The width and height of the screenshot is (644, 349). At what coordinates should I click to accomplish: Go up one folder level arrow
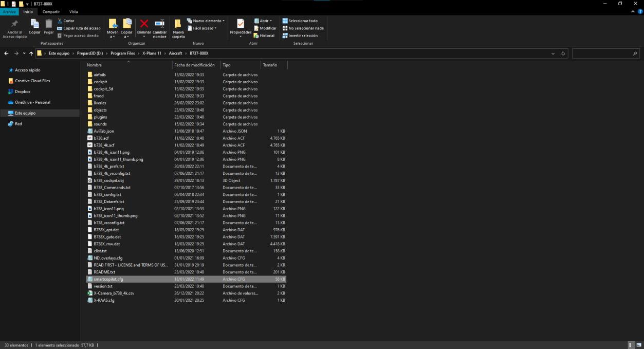31,53
